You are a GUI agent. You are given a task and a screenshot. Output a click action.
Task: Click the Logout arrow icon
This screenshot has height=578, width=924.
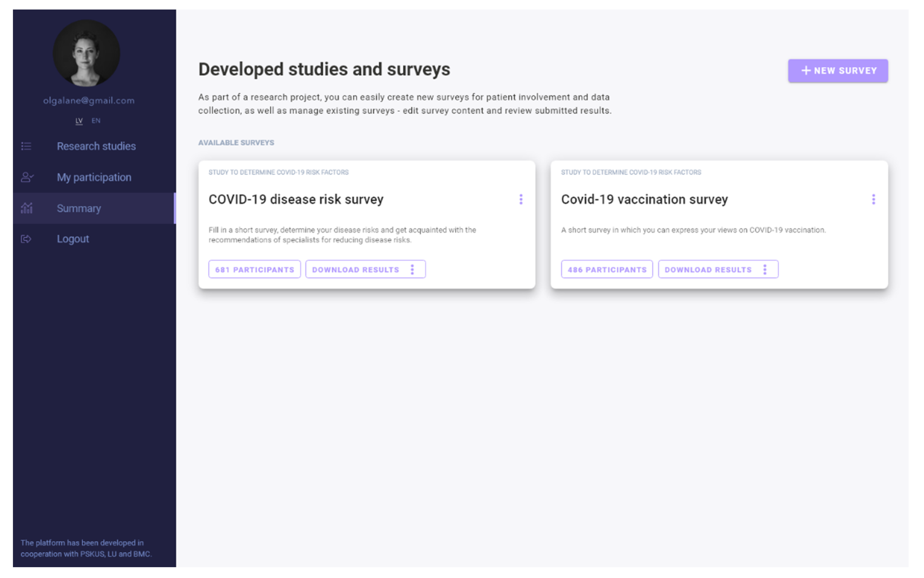pyautogui.click(x=26, y=239)
